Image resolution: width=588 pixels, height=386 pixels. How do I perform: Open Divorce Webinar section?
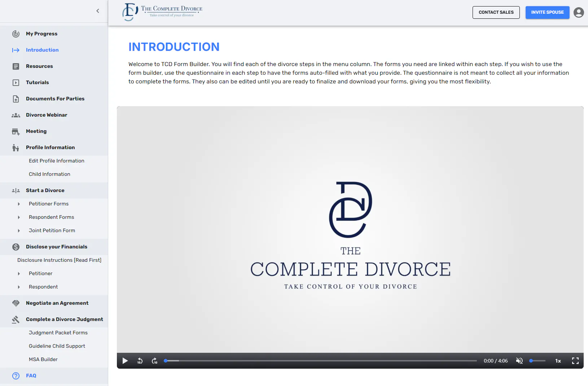[47, 115]
